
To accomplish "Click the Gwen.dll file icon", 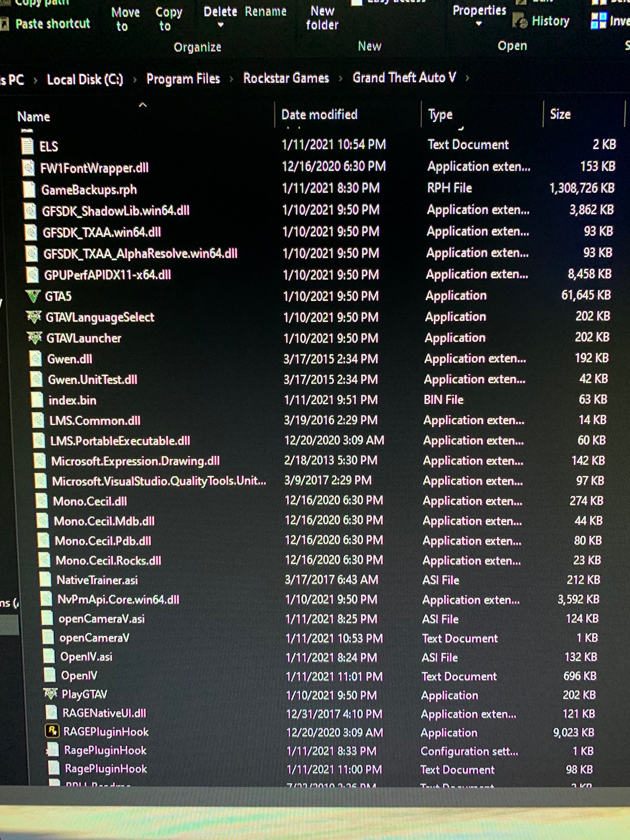I will [36, 359].
